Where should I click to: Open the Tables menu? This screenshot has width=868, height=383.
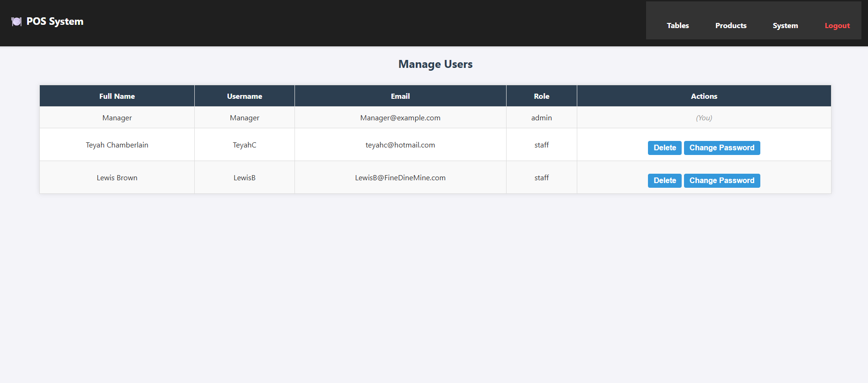click(677, 26)
